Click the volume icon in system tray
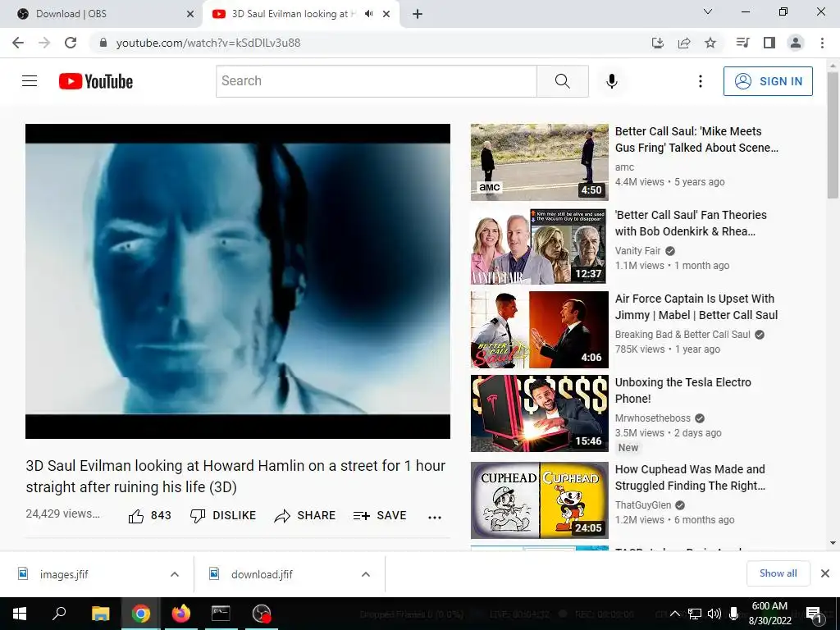Image resolution: width=840 pixels, height=630 pixels. [x=714, y=614]
